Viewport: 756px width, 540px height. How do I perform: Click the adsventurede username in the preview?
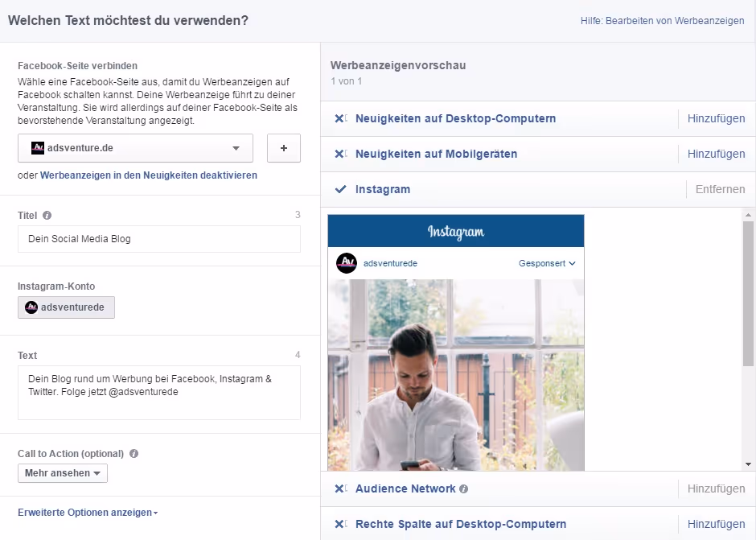pyautogui.click(x=390, y=263)
